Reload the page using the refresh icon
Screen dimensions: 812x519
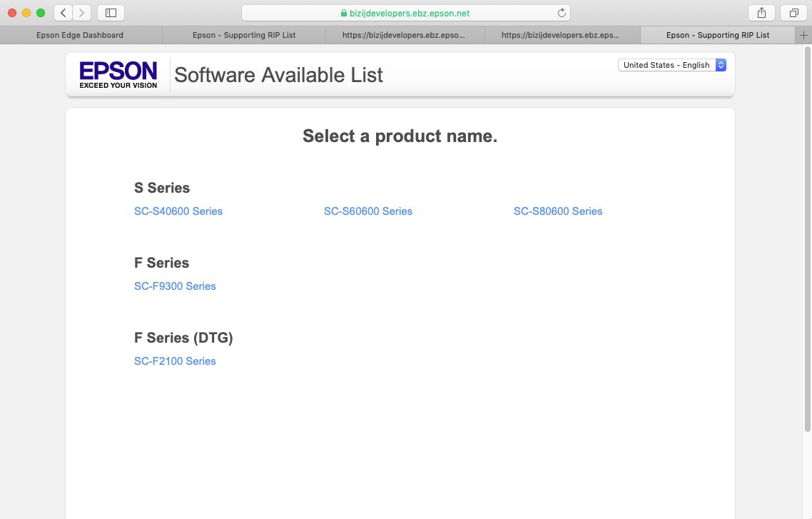click(x=562, y=13)
